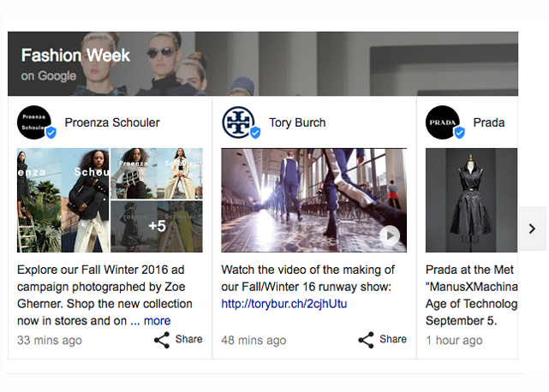Open the Proenza Schouler account name
549x392 pixels.
pyautogui.click(x=112, y=122)
